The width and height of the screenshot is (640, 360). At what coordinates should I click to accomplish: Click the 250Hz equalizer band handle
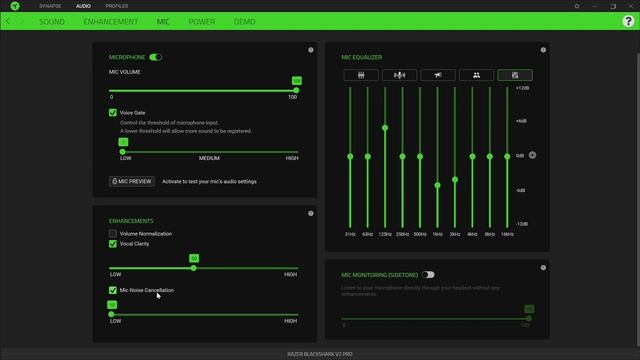[x=402, y=157]
